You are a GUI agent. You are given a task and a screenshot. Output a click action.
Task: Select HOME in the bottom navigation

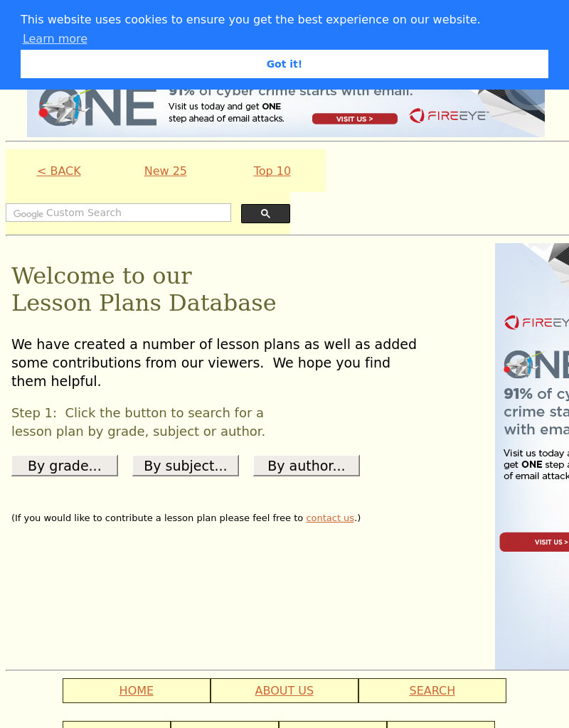pos(136,690)
